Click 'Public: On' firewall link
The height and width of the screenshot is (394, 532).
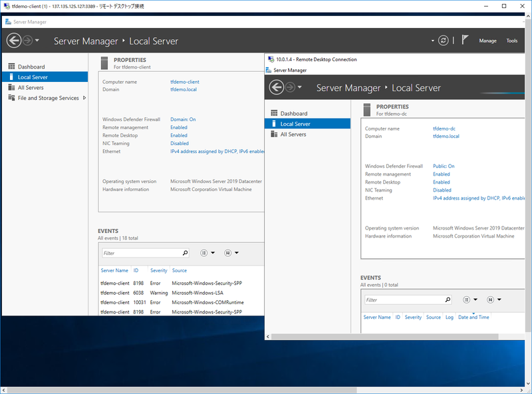click(x=444, y=166)
